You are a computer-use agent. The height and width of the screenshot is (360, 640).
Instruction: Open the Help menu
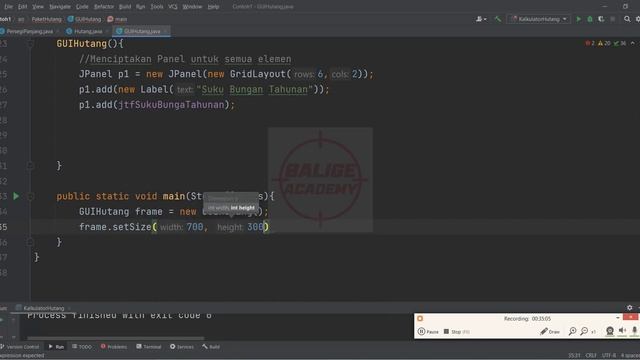coord(213,7)
